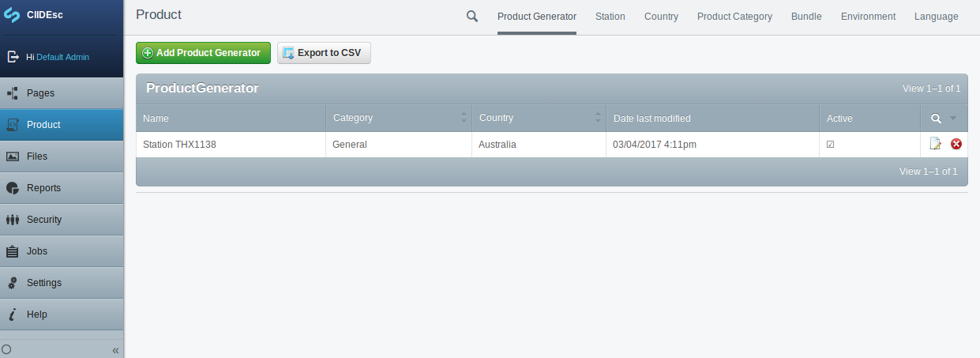The height and width of the screenshot is (358, 980).
Task: Expand table filter dropdown arrow in header
Action: coord(953,119)
